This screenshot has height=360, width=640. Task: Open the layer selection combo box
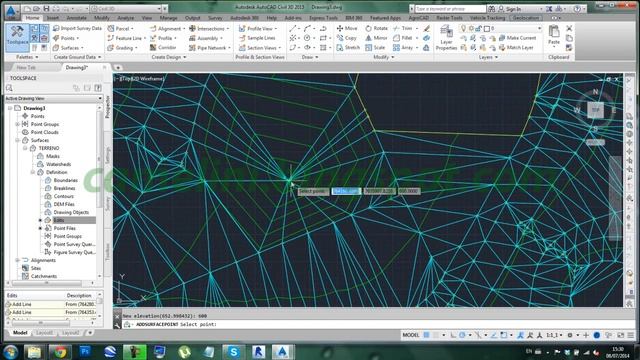[501, 28]
